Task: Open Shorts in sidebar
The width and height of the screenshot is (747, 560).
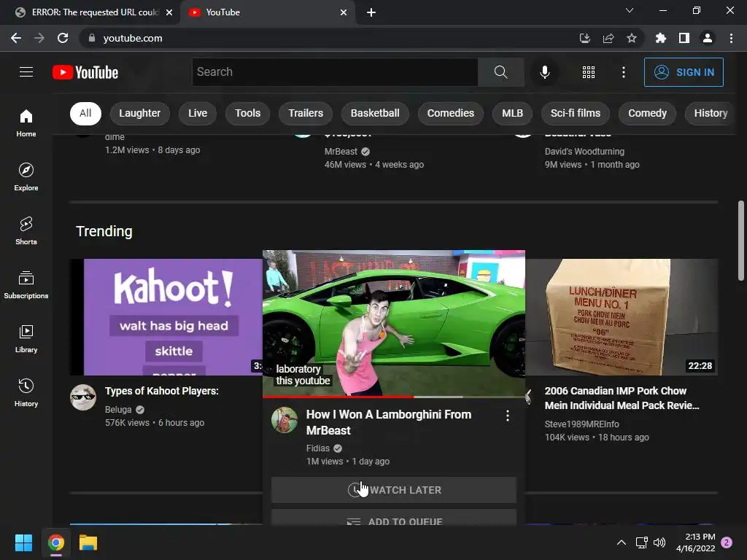Action: [26, 231]
